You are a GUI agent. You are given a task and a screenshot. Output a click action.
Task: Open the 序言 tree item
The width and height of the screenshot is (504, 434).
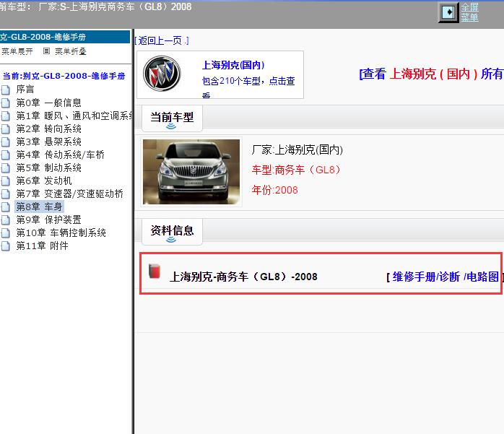tap(25, 90)
